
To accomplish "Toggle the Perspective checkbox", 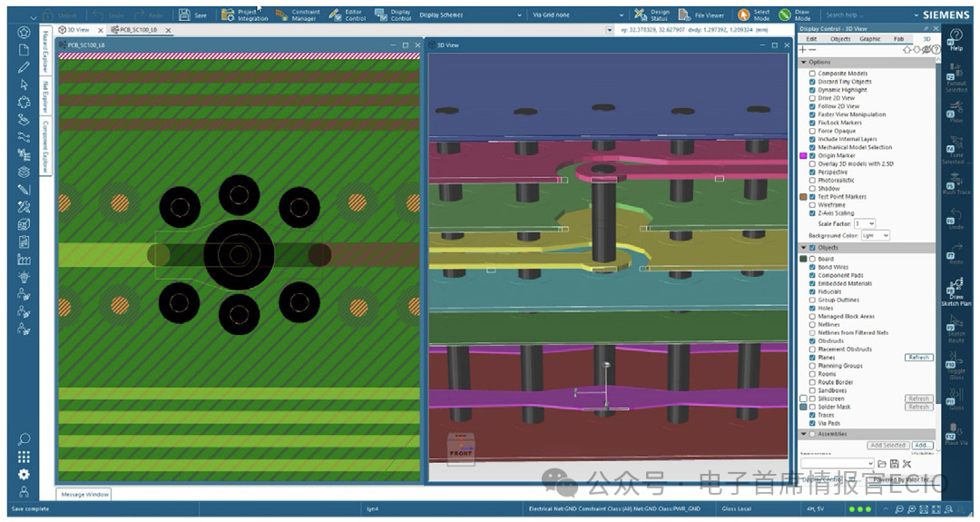I will (x=812, y=172).
